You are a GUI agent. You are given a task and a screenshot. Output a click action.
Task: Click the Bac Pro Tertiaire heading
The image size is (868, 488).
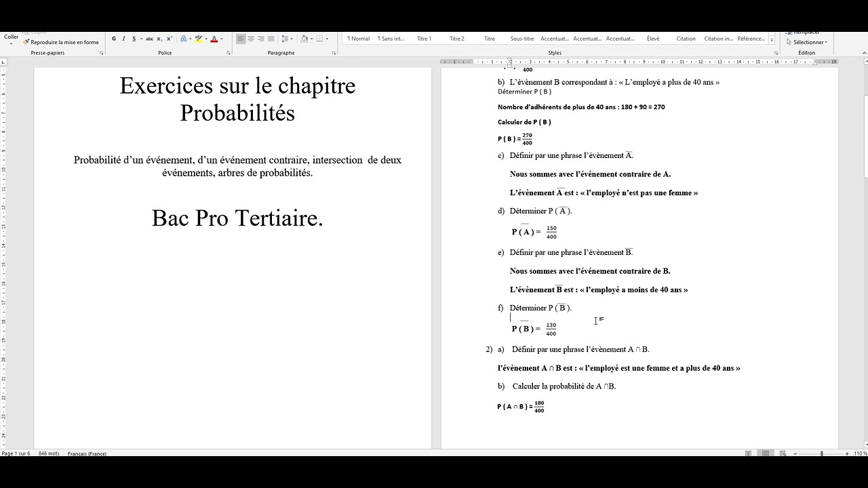pyautogui.click(x=237, y=218)
